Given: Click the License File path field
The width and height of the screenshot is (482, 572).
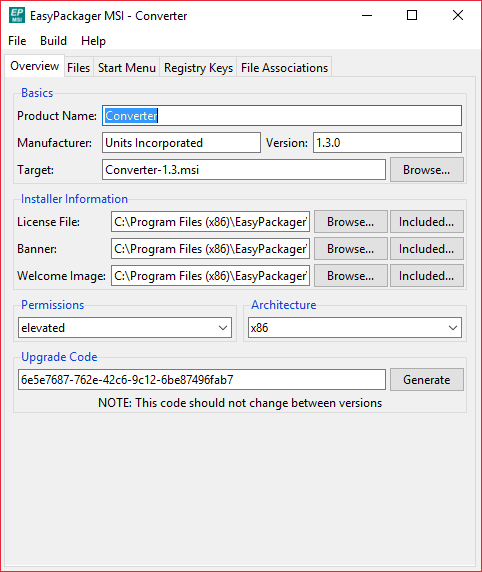Looking at the screenshot, I should pyautogui.click(x=210, y=222).
